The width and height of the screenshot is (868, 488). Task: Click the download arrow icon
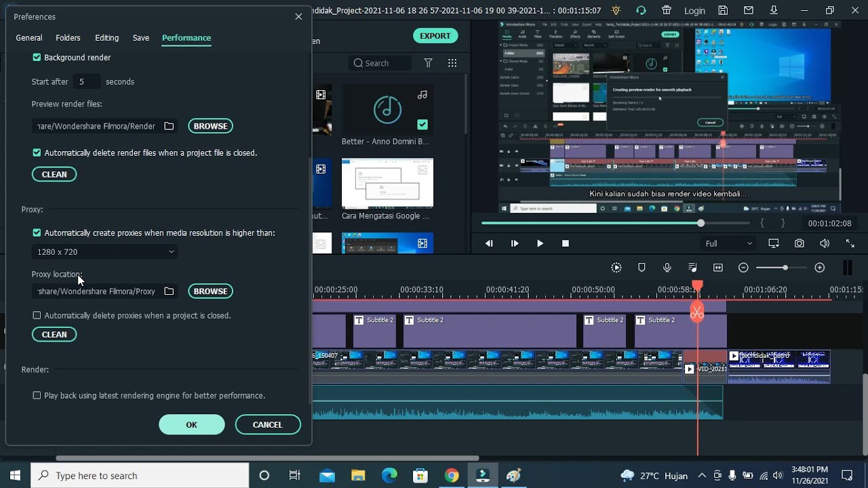[x=774, y=10]
